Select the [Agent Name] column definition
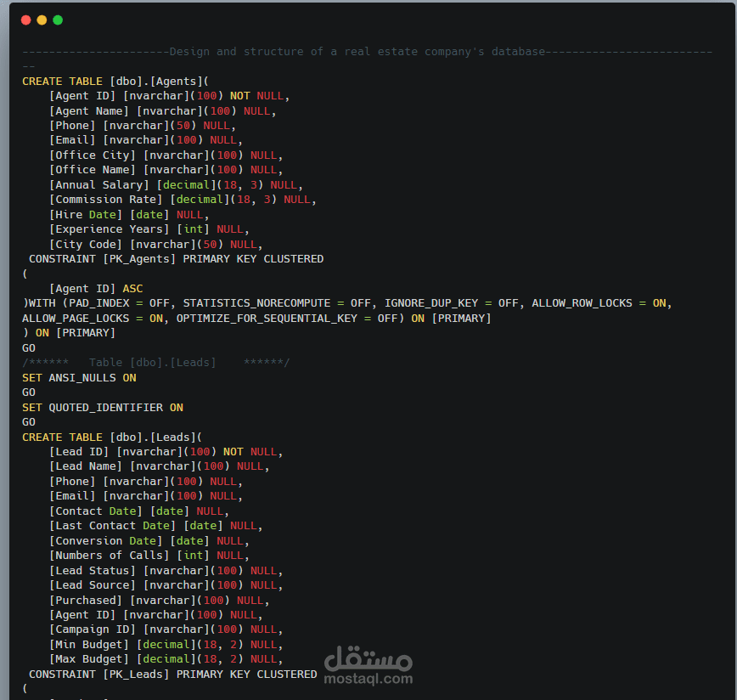Image resolution: width=737 pixels, height=700 pixels. click(x=163, y=111)
